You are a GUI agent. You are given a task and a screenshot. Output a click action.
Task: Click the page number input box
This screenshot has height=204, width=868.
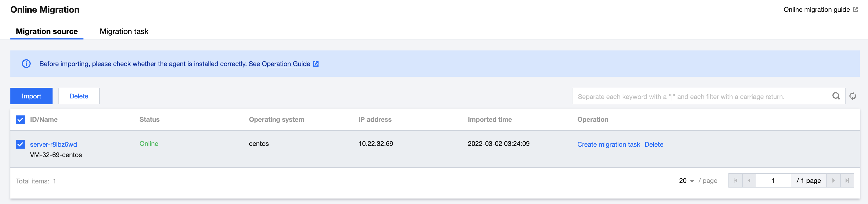click(x=773, y=181)
